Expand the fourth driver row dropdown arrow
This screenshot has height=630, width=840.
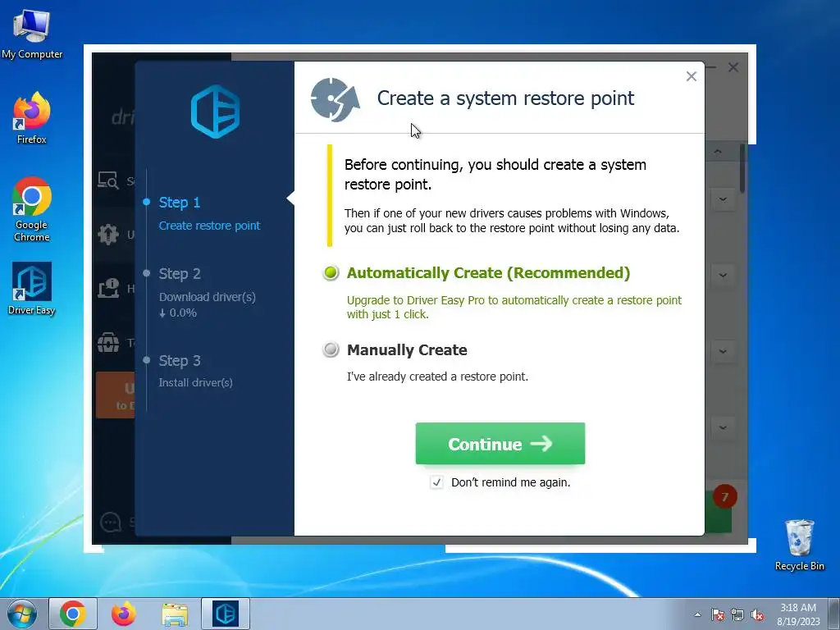pyautogui.click(x=723, y=427)
